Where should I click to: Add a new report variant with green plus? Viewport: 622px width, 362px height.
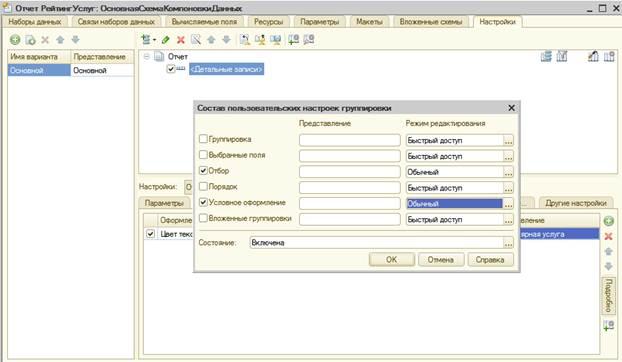click(x=15, y=40)
